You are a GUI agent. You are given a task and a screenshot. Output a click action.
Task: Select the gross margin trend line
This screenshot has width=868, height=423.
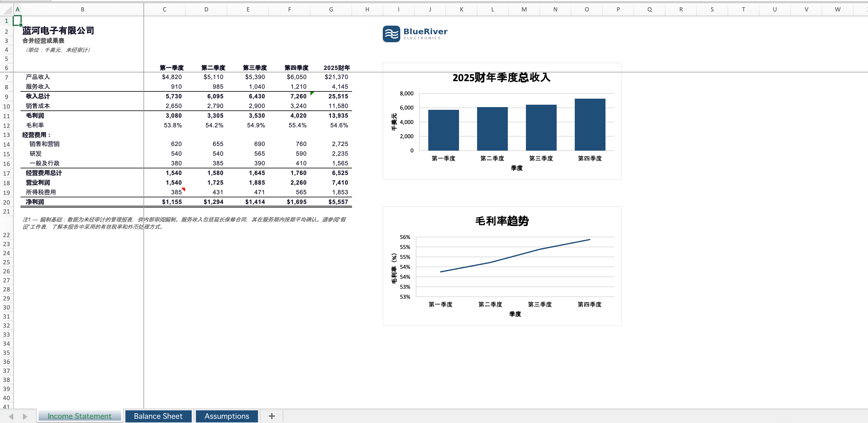coord(515,256)
